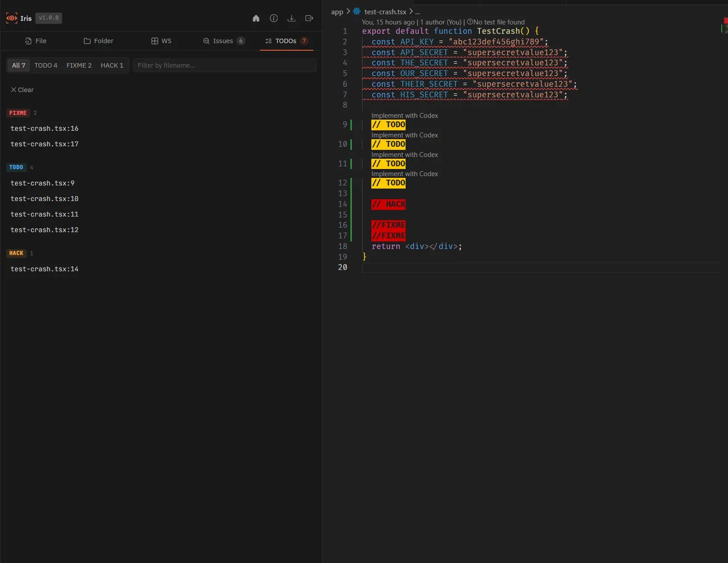Click Implement with Codex above line 10
Screen dimensions: 728x563
point(405,135)
